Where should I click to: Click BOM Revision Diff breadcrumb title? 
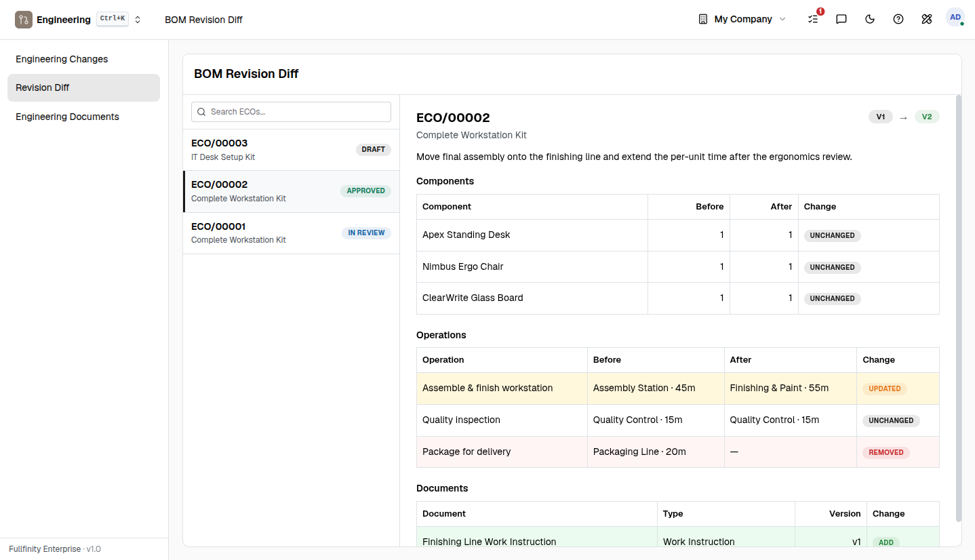203,20
